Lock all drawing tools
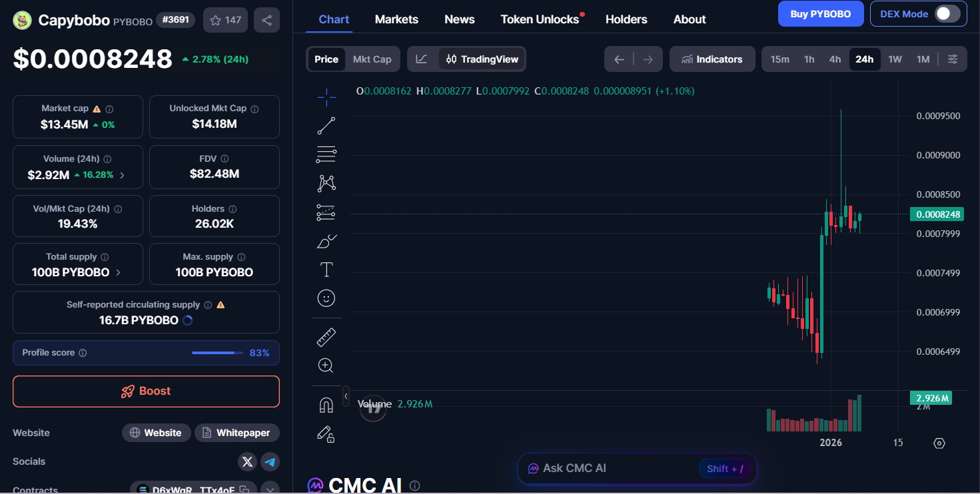 click(326, 434)
